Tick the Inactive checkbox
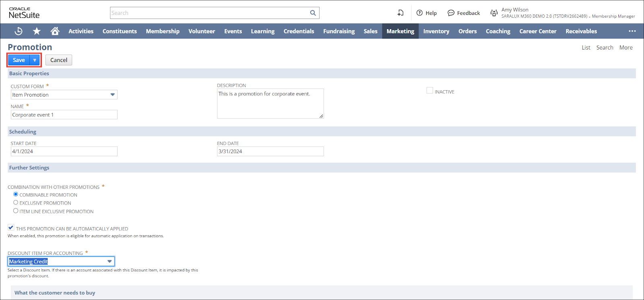 coord(429,91)
